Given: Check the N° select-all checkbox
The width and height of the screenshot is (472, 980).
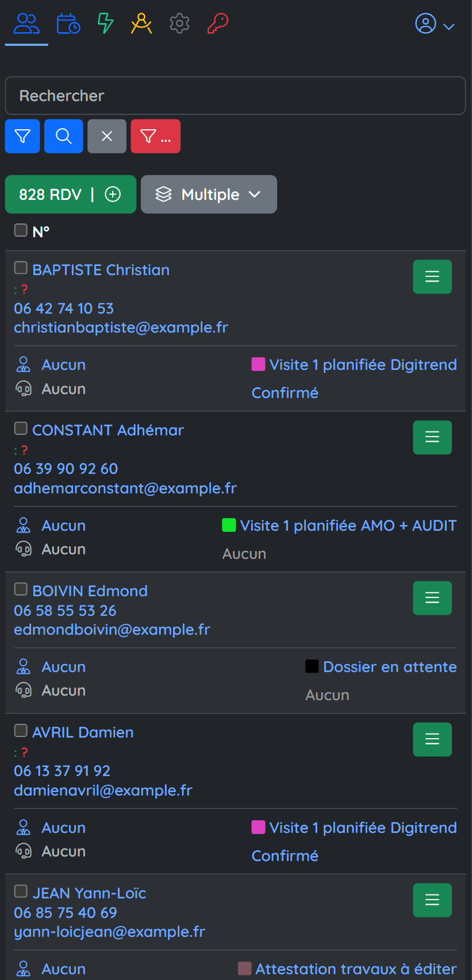Looking at the screenshot, I should (21, 230).
